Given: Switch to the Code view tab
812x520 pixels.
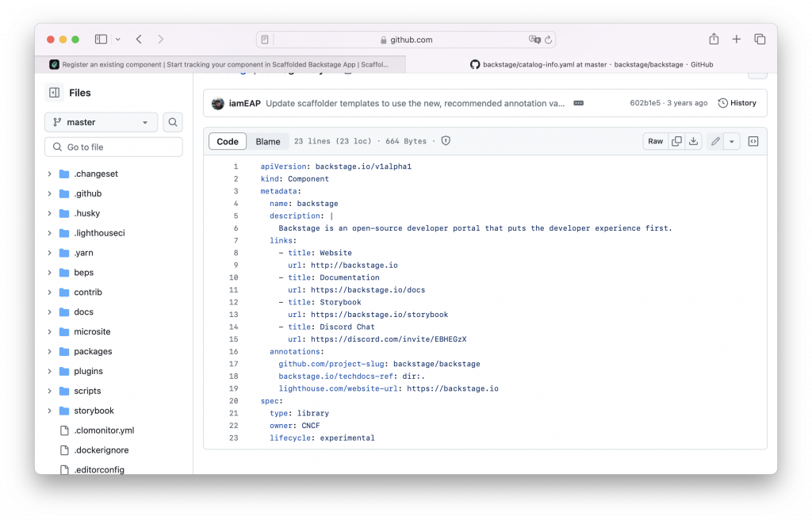Looking at the screenshot, I should click(228, 141).
